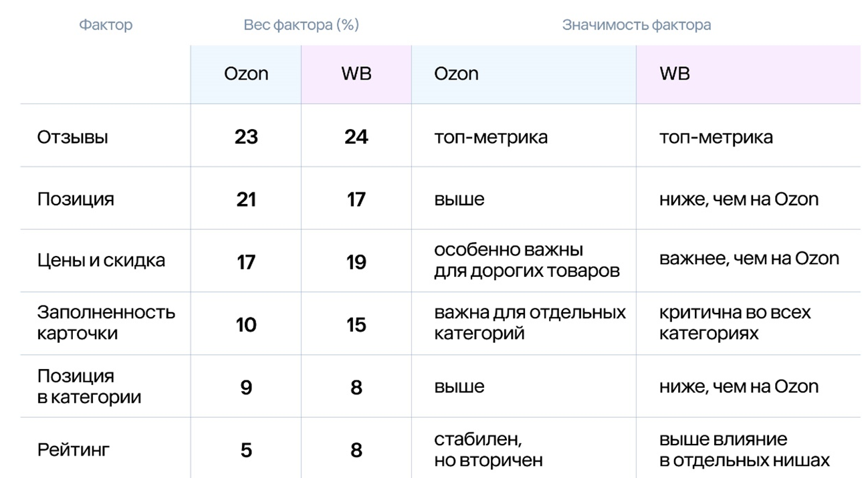Select the WB weight column subheader
Screen dimensions: 868x478
click(356, 74)
